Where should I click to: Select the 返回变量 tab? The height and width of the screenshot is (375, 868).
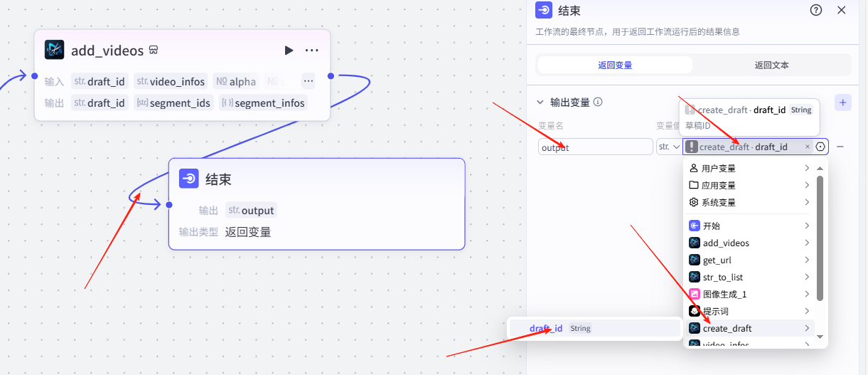tap(615, 65)
